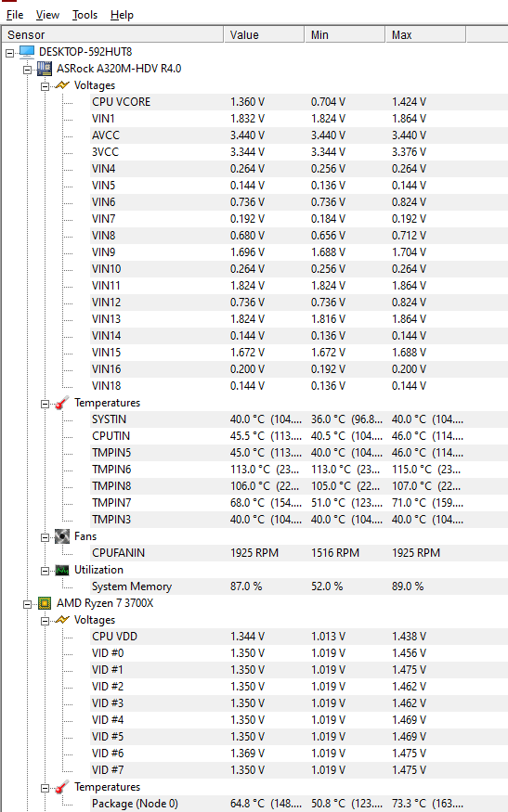
Task: Collapse the motherboard Voltages section
Action: click(x=46, y=86)
